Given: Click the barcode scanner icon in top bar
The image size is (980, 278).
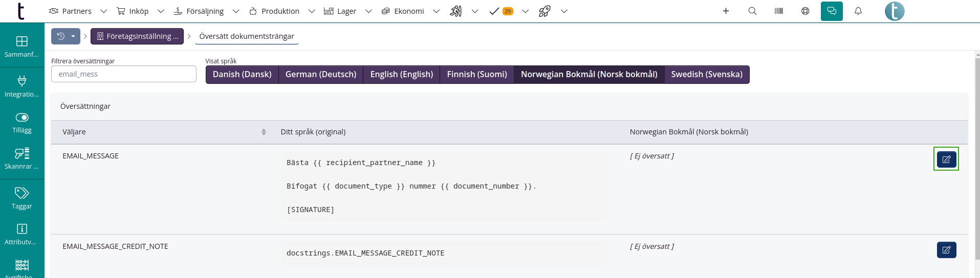Looking at the screenshot, I should [x=778, y=11].
